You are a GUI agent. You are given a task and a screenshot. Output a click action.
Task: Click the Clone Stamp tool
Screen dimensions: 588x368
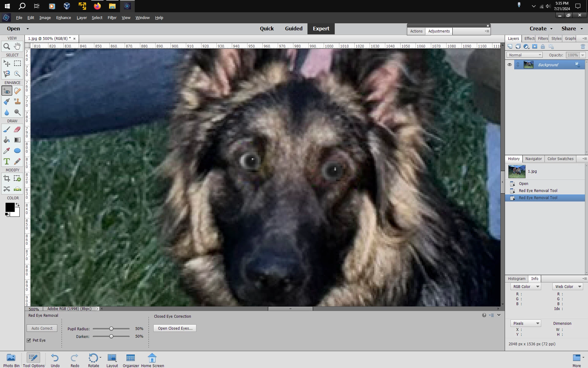click(x=17, y=102)
